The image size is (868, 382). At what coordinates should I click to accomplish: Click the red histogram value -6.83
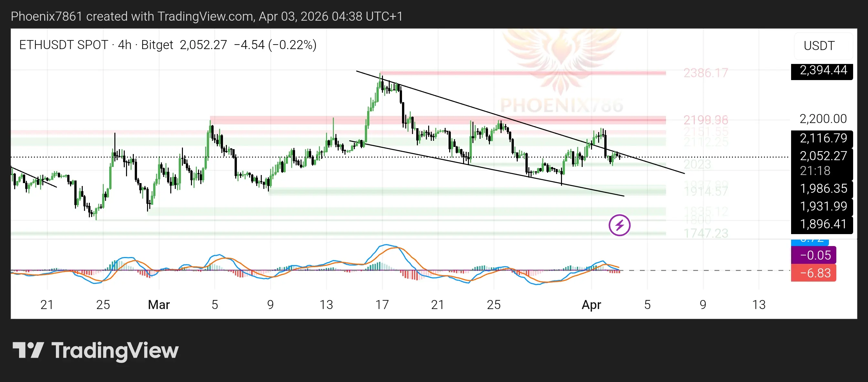[x=815, y=273]
